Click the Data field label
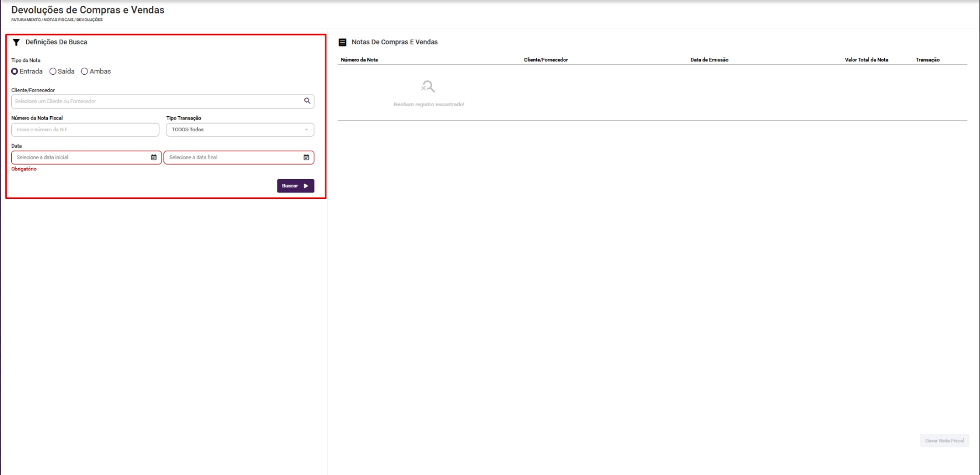Viewport: 980px width, 475px height. click(x=16, y=146)
